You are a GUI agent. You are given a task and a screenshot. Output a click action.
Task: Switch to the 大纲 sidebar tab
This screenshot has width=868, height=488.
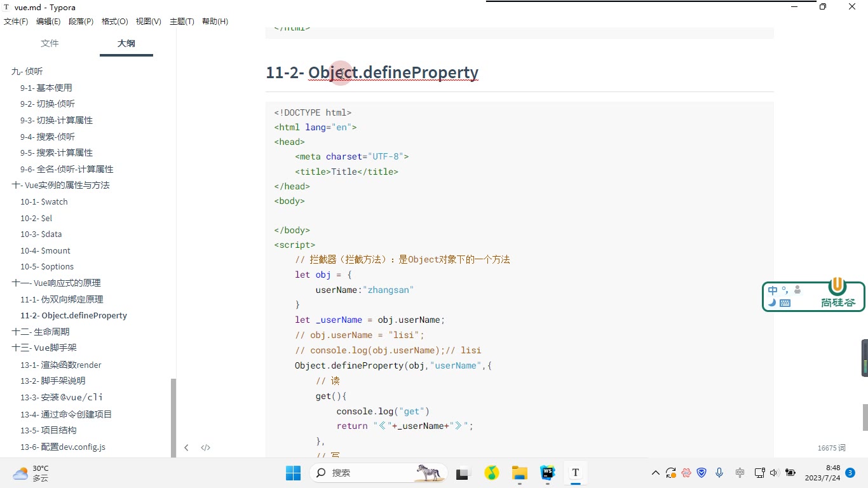tap(126, 43)
